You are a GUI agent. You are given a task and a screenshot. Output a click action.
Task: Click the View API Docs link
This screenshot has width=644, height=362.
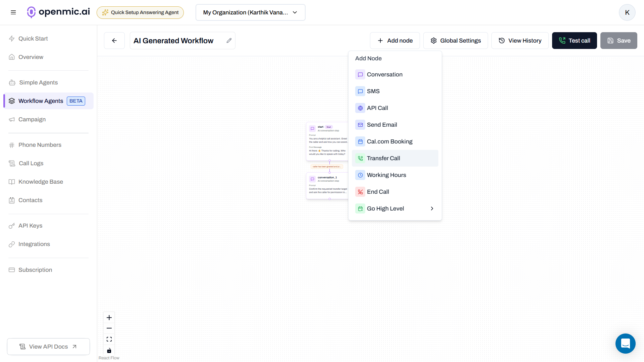pyautogui.click(x=48, y=346)
